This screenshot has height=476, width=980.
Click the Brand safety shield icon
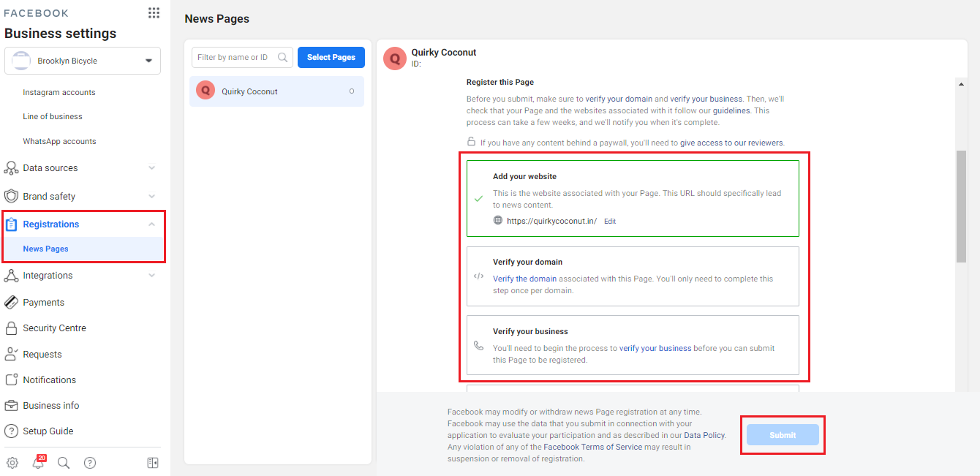click(11, 196)
